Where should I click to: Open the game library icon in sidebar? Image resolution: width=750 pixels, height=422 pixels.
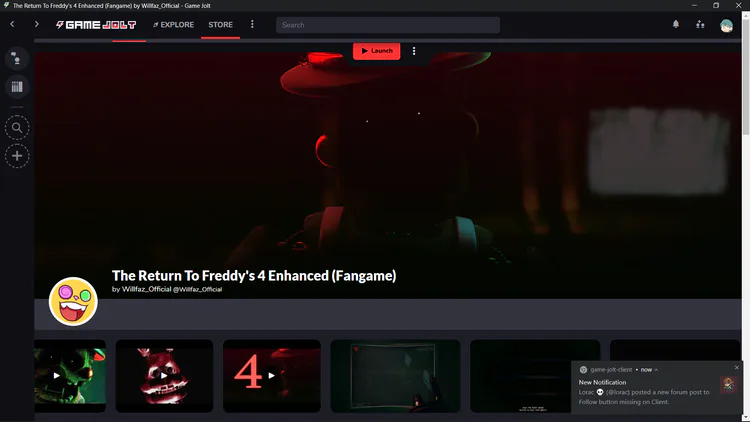(x=17, y=87)
